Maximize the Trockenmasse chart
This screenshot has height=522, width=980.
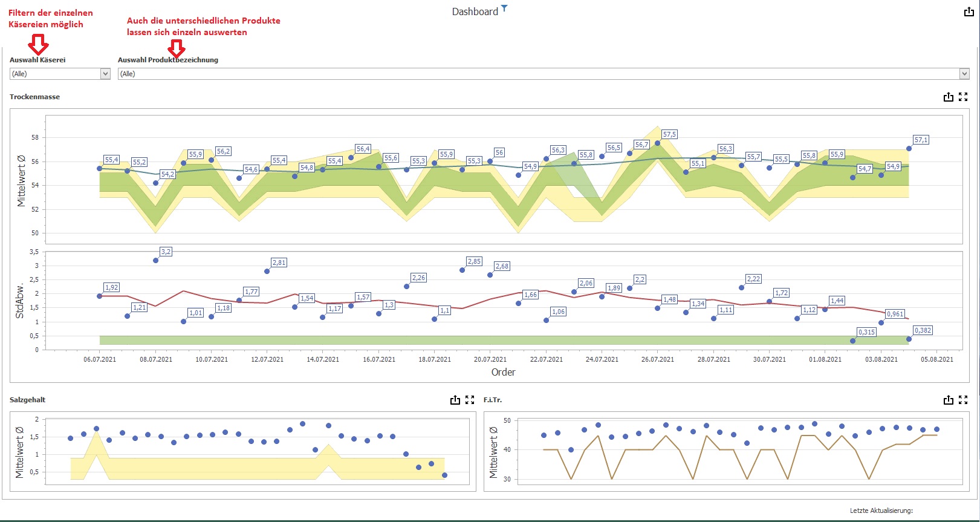coord(963,97)
